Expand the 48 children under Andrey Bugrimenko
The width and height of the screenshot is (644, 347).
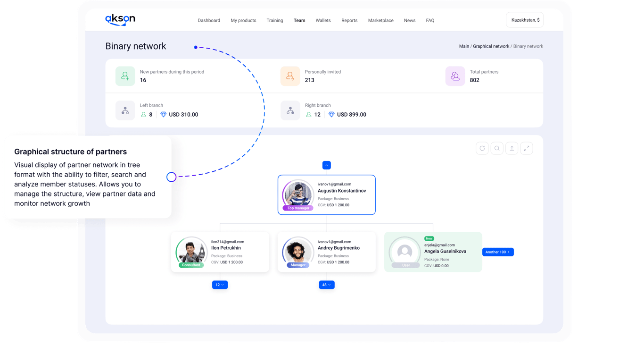coord(327,285)
